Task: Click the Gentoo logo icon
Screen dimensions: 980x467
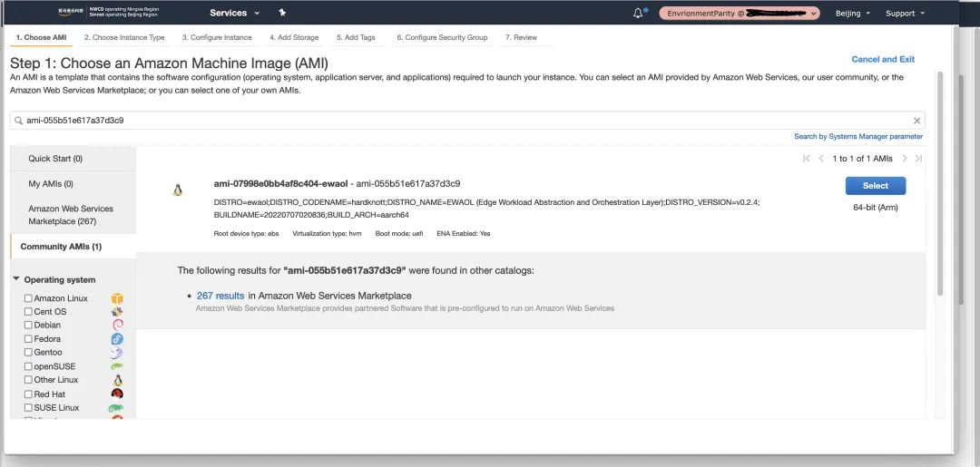Action: pyautogui.click(x=117, y=353)
